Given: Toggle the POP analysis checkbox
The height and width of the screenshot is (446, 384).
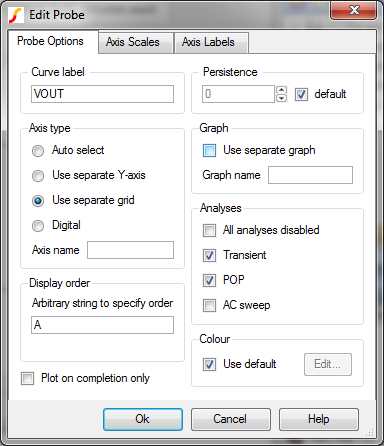Looking at the screenshot, I should click(x=209, y=280).
